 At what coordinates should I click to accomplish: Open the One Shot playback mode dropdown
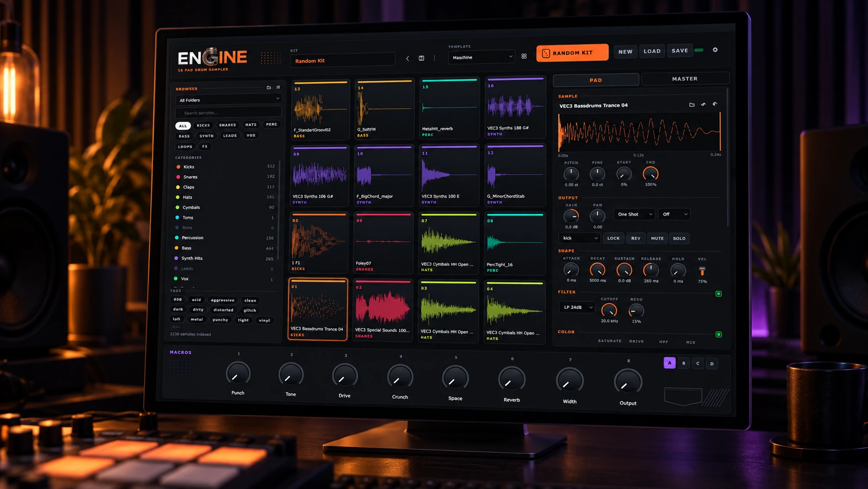click(634, 214)
